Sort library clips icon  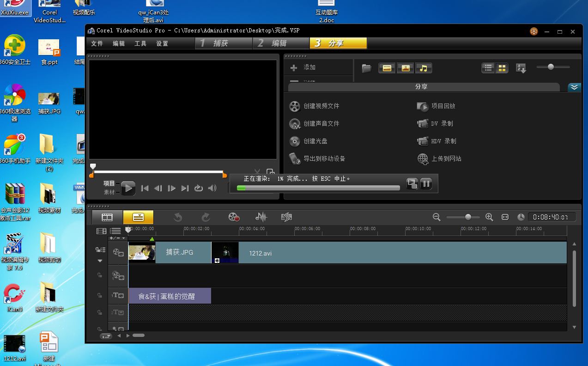click(521, 68)
